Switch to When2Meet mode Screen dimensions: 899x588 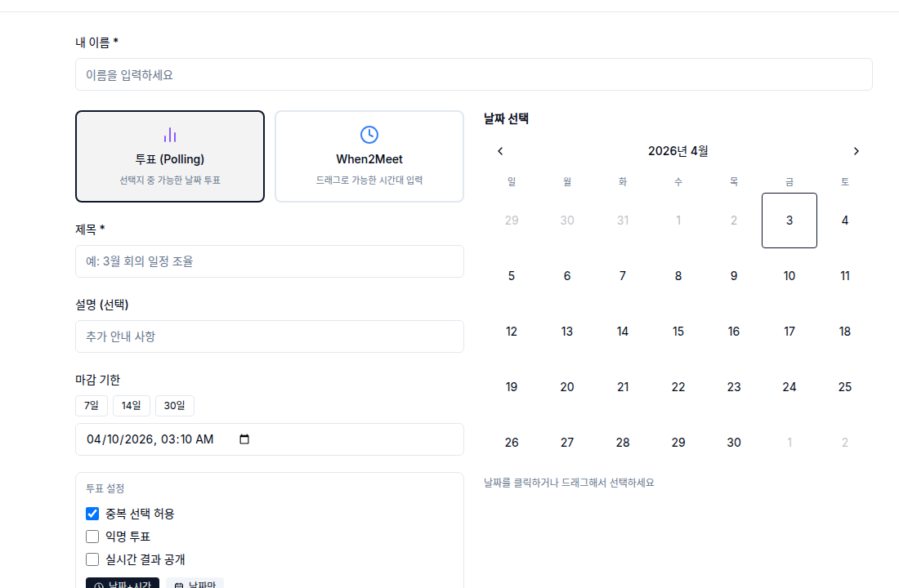coord(369,156)
